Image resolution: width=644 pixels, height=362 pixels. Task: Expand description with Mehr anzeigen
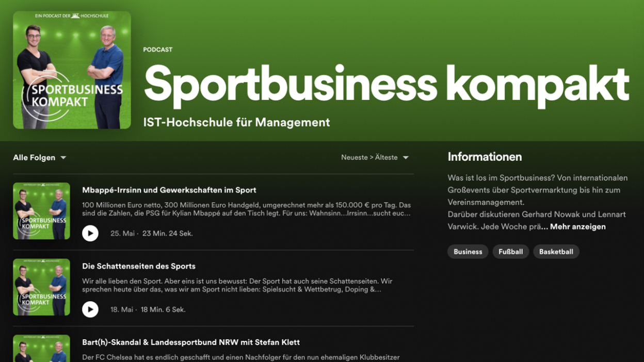click(x=578, y=227)
